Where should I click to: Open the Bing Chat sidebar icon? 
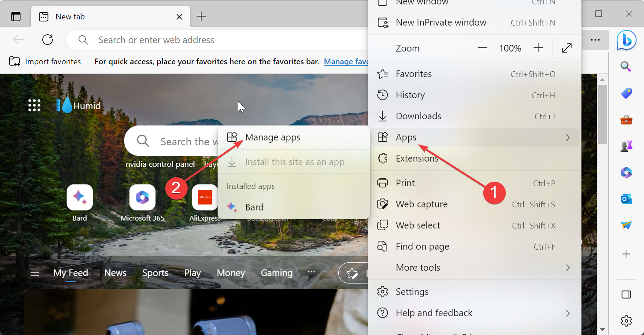coord(626,40)
